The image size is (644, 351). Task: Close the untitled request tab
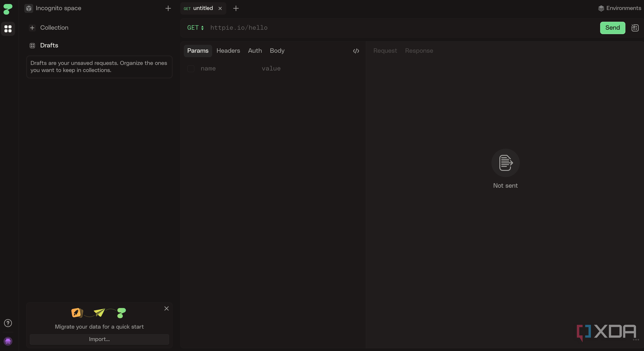[x=220, y=8]
